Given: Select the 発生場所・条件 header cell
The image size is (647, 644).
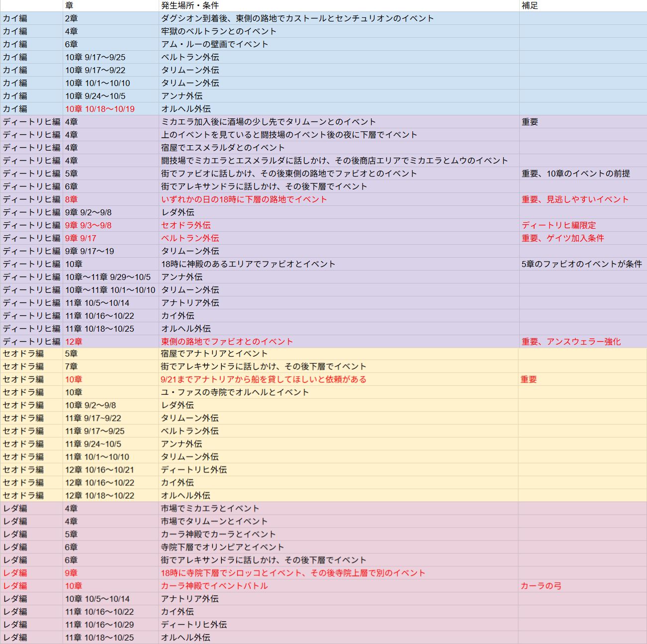Looking at the screenshot, I should pyautogui.click(x=339, y=5).
